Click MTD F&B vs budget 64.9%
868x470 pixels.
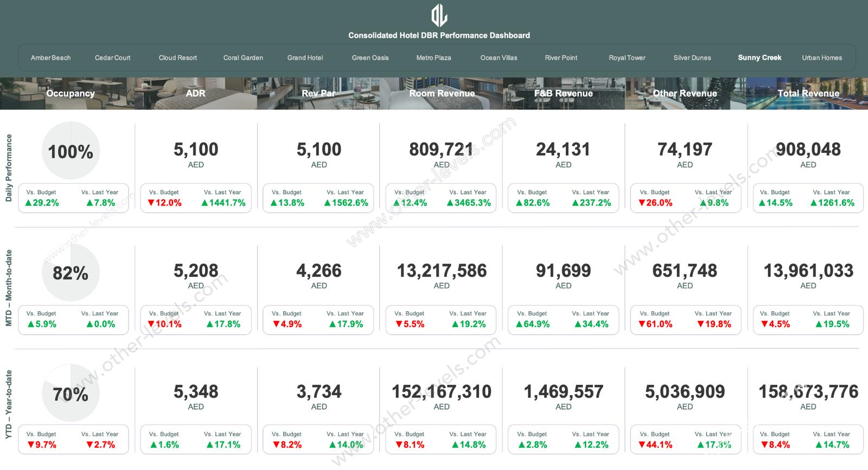533,324
